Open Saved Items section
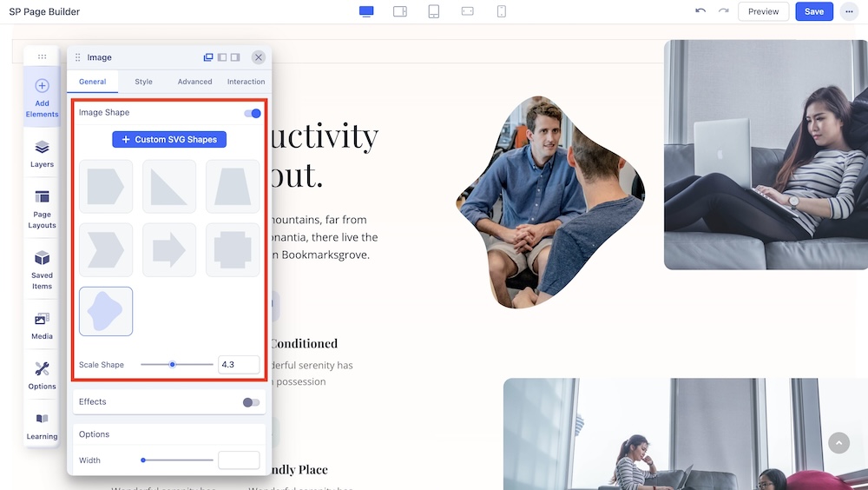Image resolution: width=868 pixels, height=490 pixels. (42, 258)
